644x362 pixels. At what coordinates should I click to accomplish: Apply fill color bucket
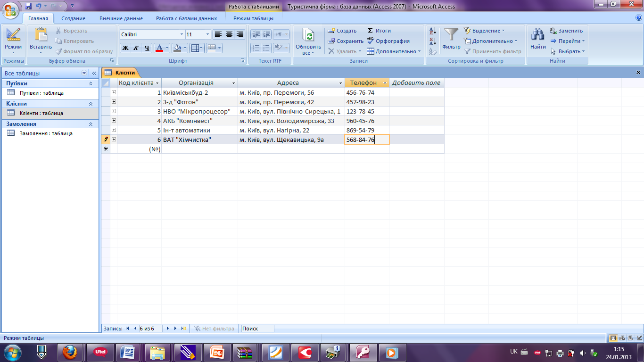click(x=177, y=48)
